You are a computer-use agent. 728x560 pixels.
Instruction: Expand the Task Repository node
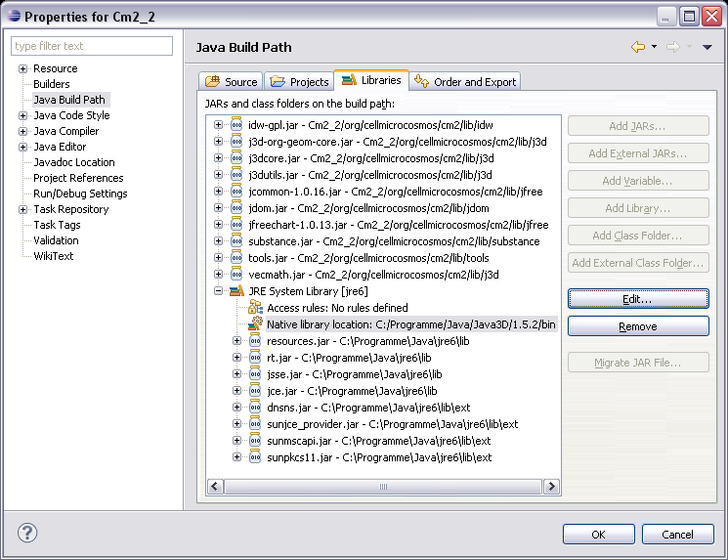click(x=22, y=209)
